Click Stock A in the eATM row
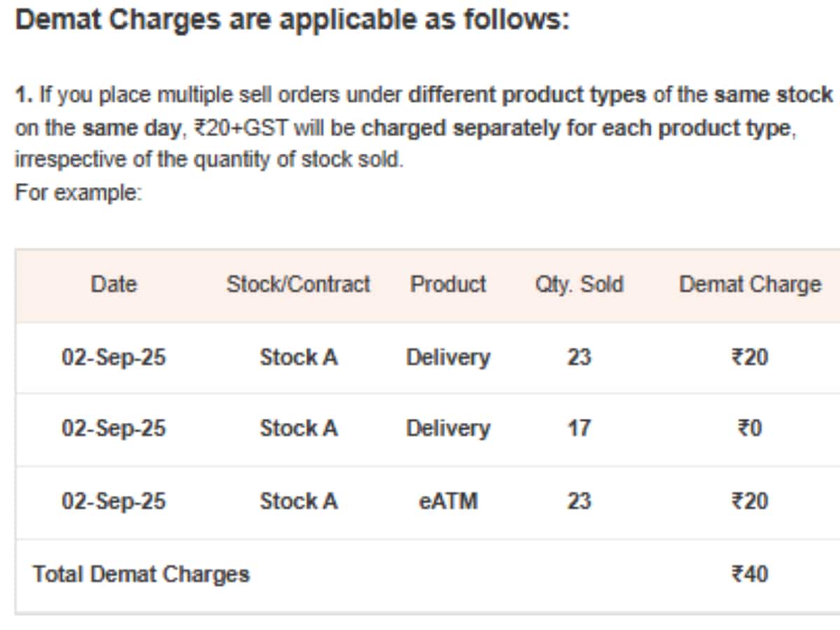840x630 pixels. 298,501
